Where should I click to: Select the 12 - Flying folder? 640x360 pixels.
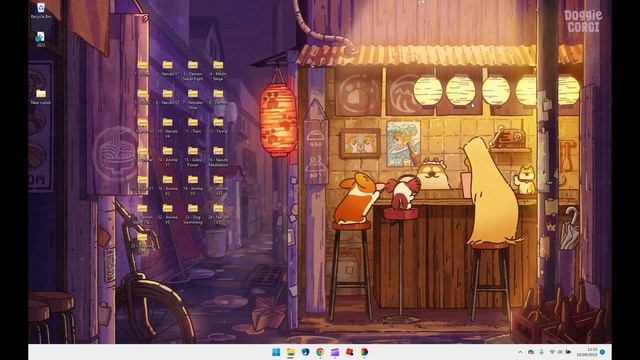pyautogui.click(x=218, y=126)
